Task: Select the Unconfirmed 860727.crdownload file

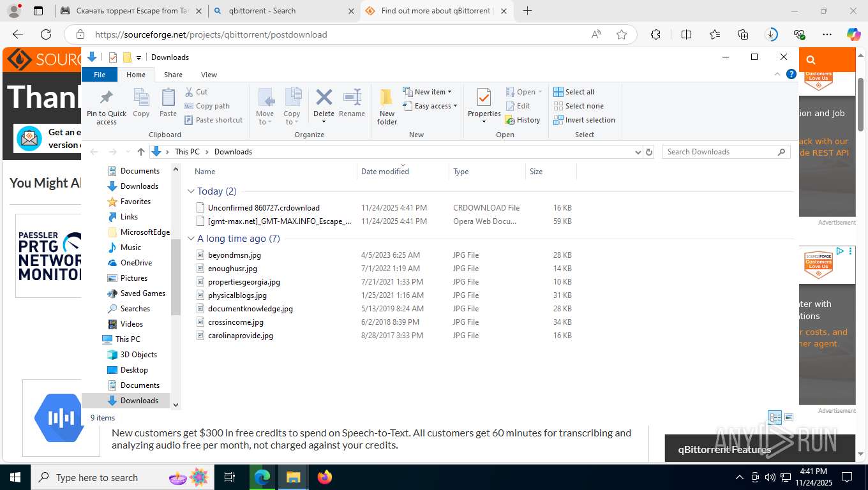Action: pyautogui.click(x=264, y=208)
